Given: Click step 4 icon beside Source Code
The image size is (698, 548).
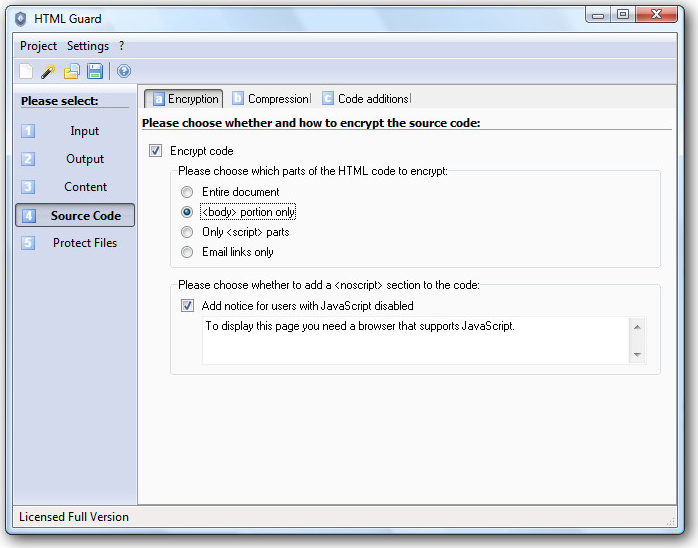Looking at the screenshot, I should tap(28, 215).
